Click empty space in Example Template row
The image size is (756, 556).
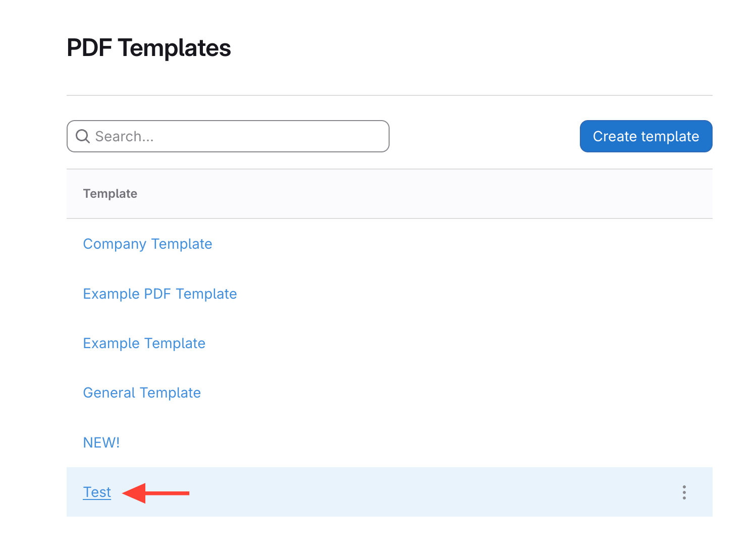[x=429, y=344]
